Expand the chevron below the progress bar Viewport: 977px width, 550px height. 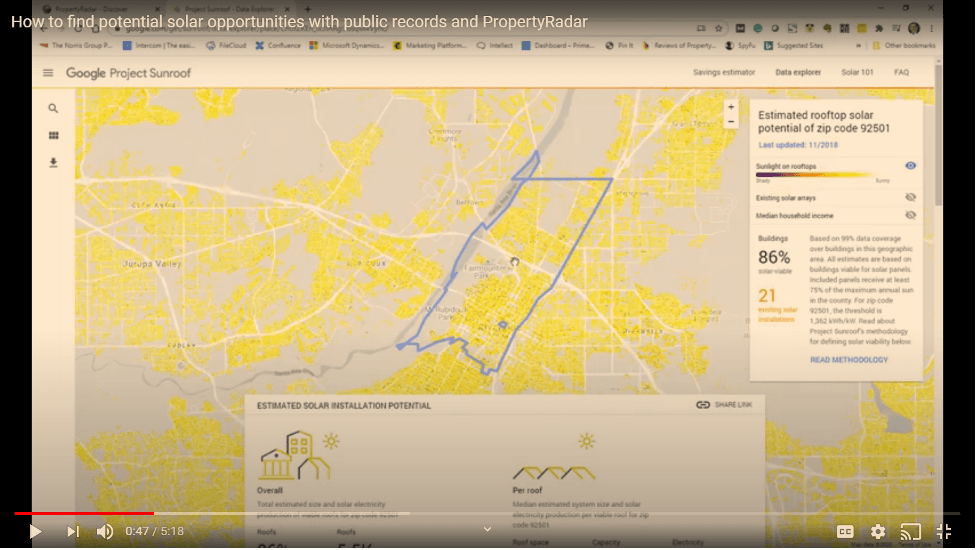(487, 529)
